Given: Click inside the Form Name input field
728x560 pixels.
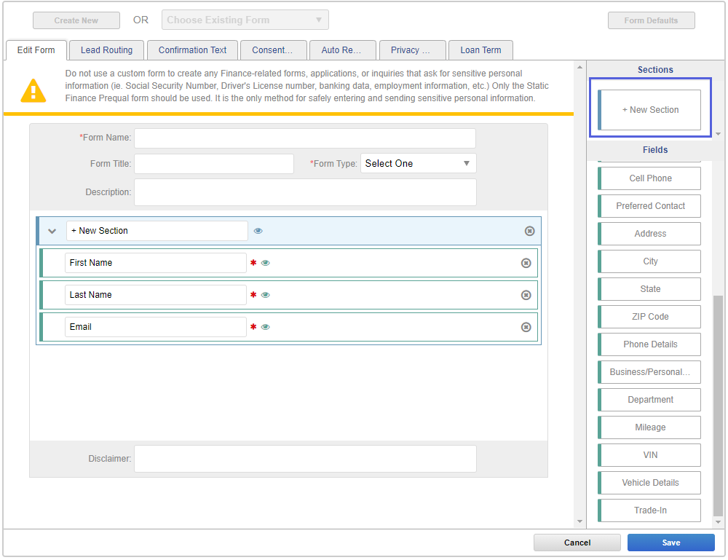Looking at the screenshot, I should [305, 138].
